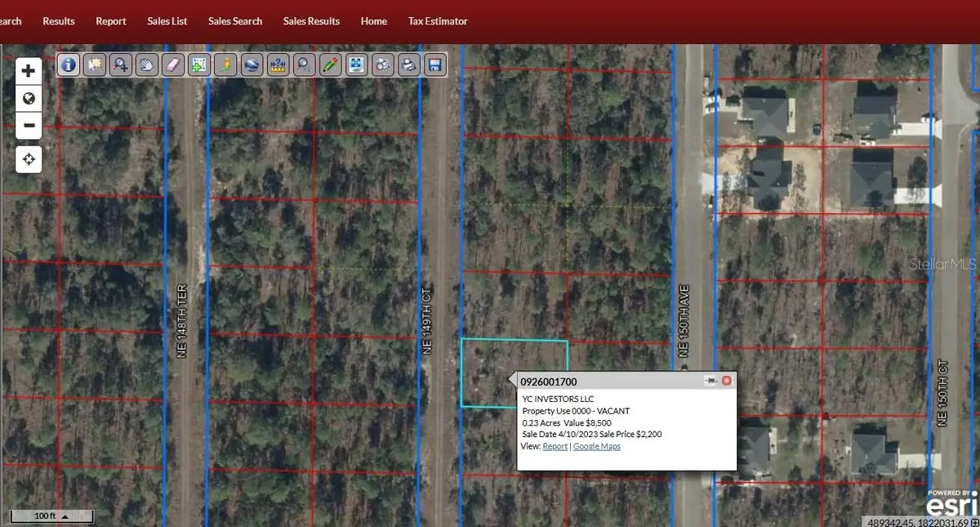The image size is (980, 527).
Task: Select the identify info tool
Action: (x=68, y=65)
